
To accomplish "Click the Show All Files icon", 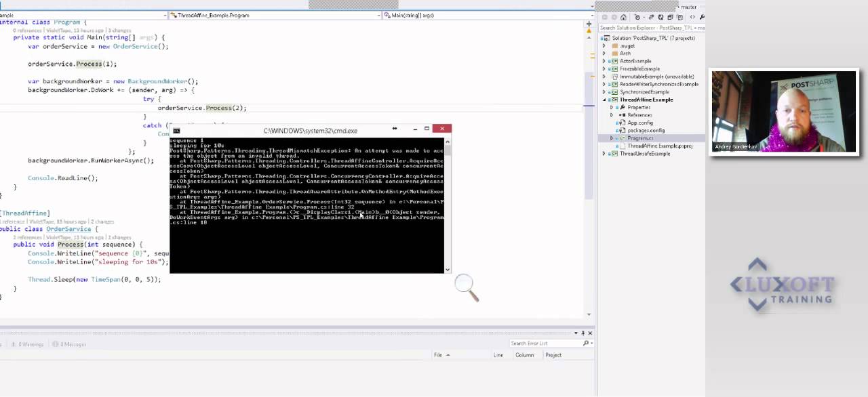I will pyautogui.click(x=679, y=17).
